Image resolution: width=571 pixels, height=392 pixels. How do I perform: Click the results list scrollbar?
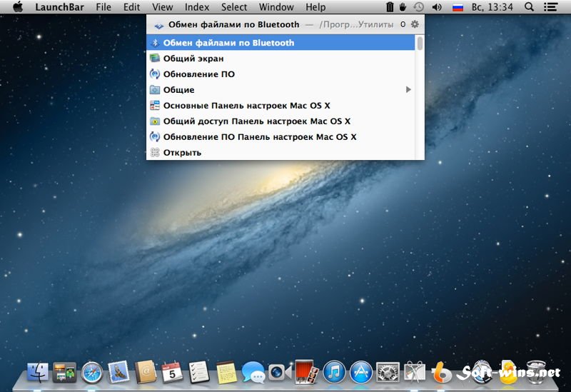(x=420, y=43)
